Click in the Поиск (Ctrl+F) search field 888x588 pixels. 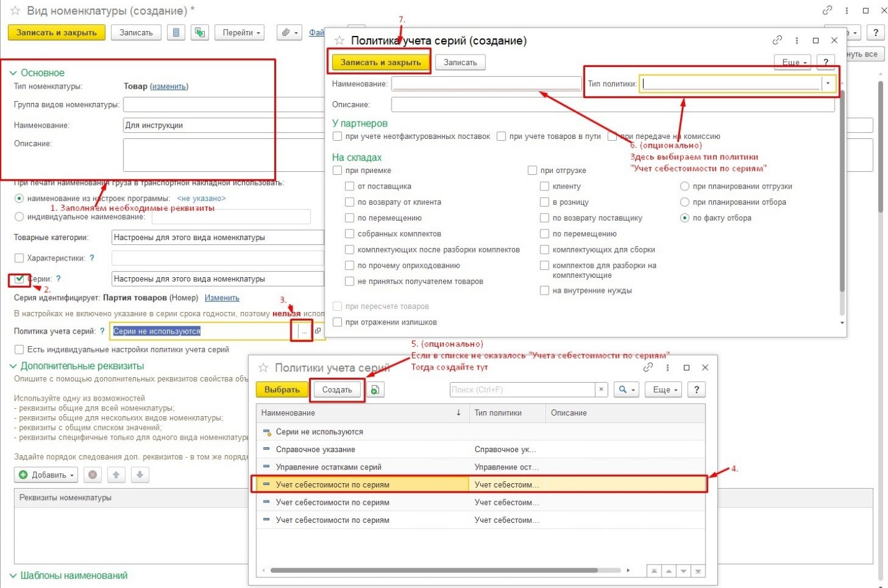click(x=521, y=390)
